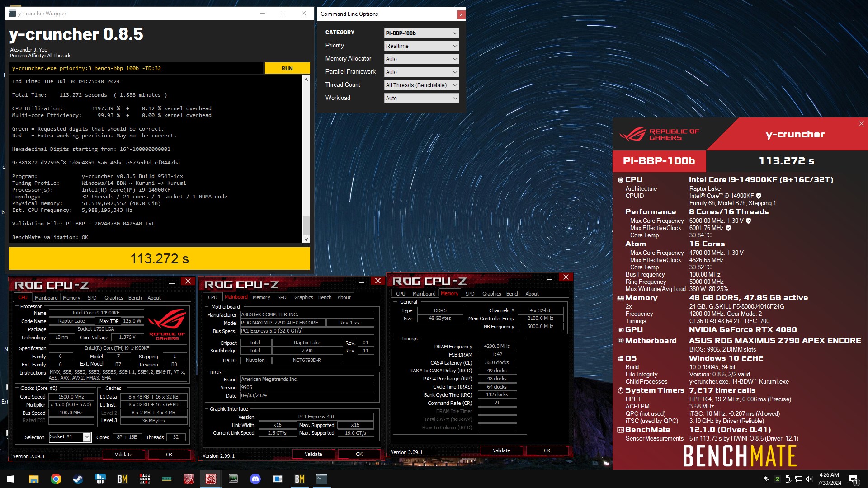
Task: Open the CATEGORY dropdown showing Pi-BBP-100b
Action: click(421, 33)
